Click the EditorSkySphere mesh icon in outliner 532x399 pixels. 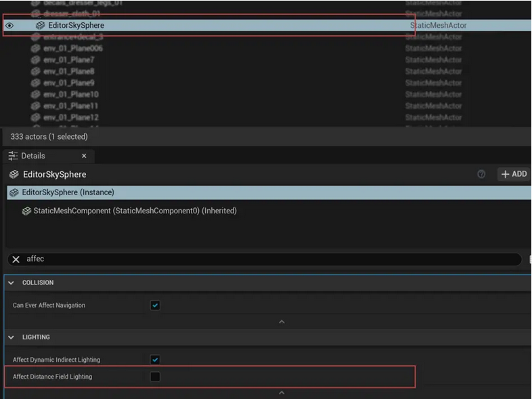[41, 26]
